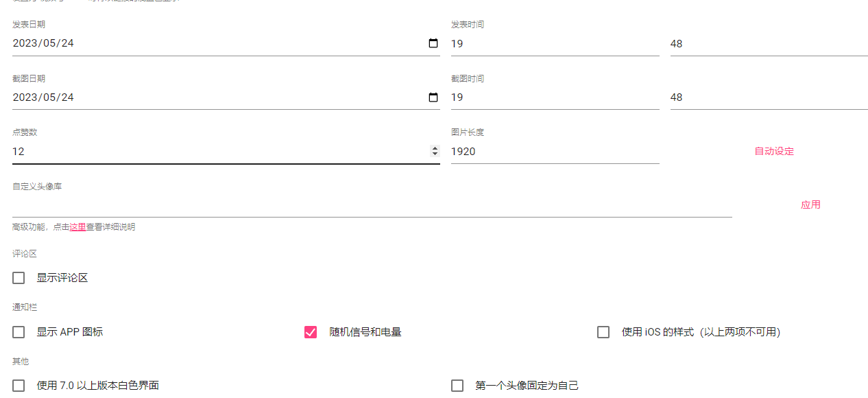The height and width of the screenshot is (398, 868).
Task: Click the 自定义头像库 input field
Action: pyautogui.click(x=372, y=204)
